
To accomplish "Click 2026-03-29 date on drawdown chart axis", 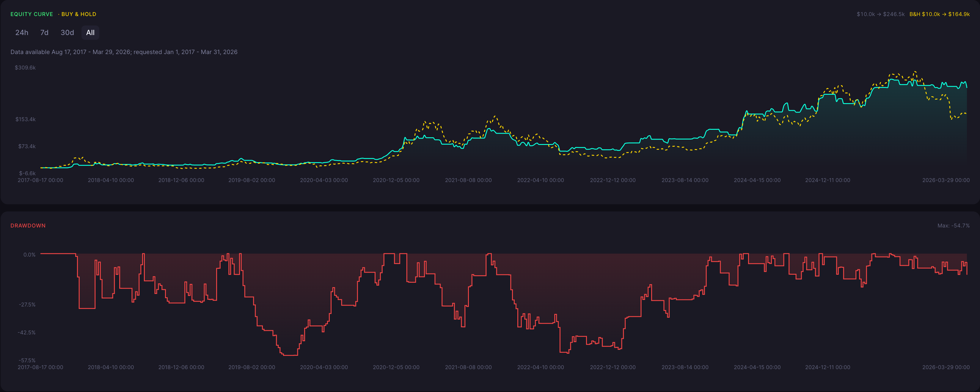I will point(946,367).
